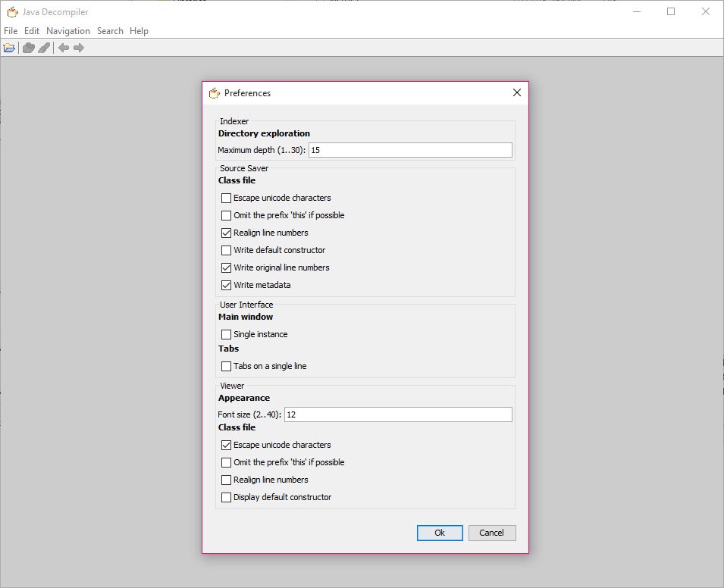
Task: Focus the Maximum depth input field
Action: click(x=410, y=150)
